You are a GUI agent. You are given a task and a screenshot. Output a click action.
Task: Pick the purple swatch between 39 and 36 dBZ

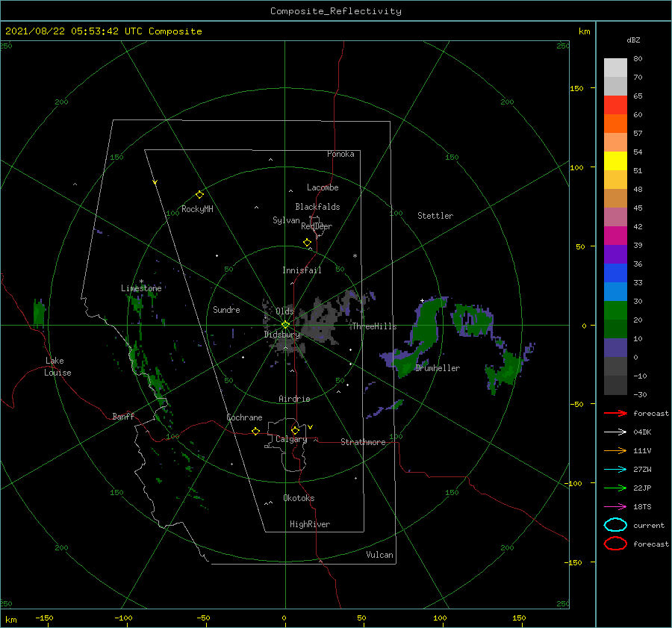(615, 255)
